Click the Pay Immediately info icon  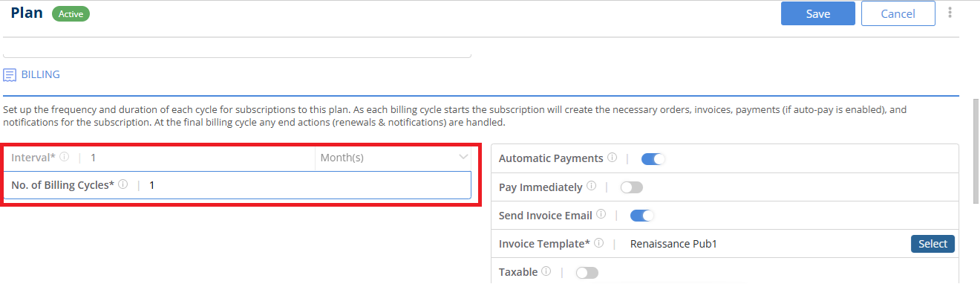click(591, 186)
